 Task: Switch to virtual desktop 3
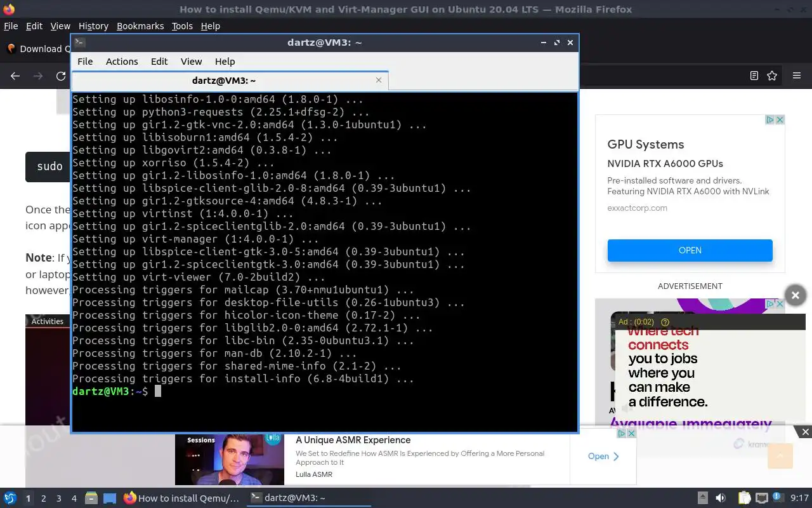[x=58, y=498]
